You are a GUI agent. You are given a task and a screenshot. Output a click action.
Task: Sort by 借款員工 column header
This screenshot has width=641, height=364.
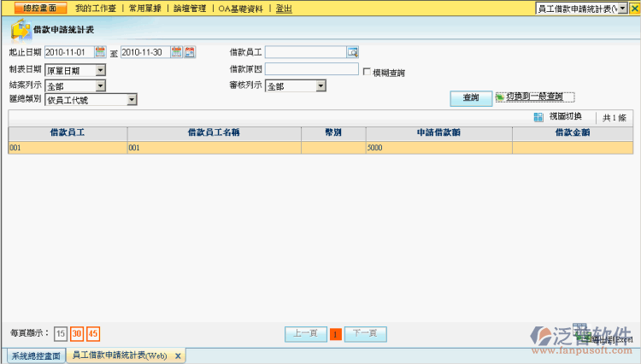point(68,132)
